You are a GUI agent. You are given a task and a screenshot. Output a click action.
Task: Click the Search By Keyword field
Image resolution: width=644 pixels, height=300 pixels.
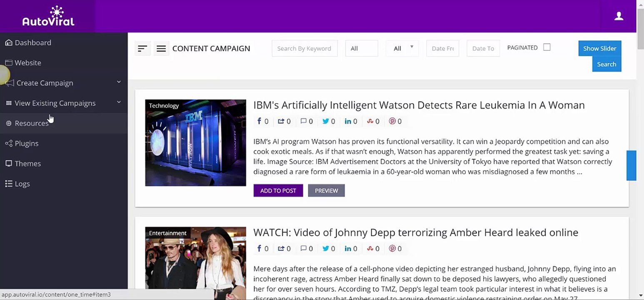[x=305, y=48]
